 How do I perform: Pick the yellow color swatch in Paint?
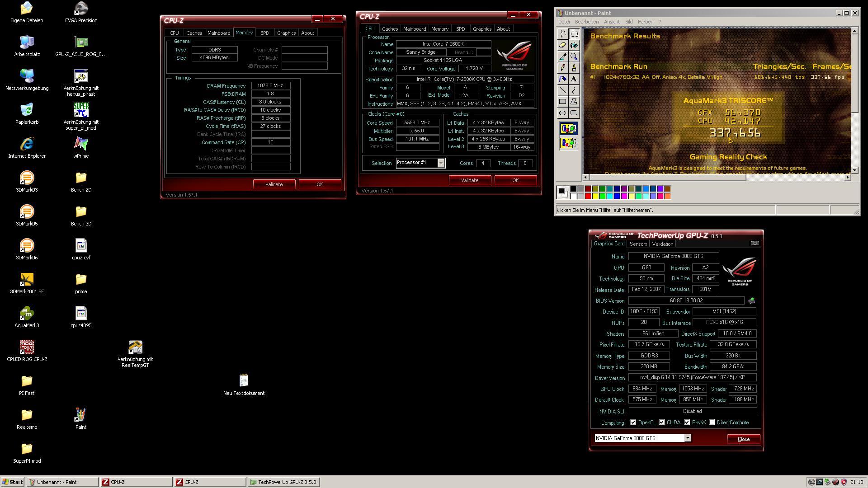pyautogui.click(x=595, y=196)
